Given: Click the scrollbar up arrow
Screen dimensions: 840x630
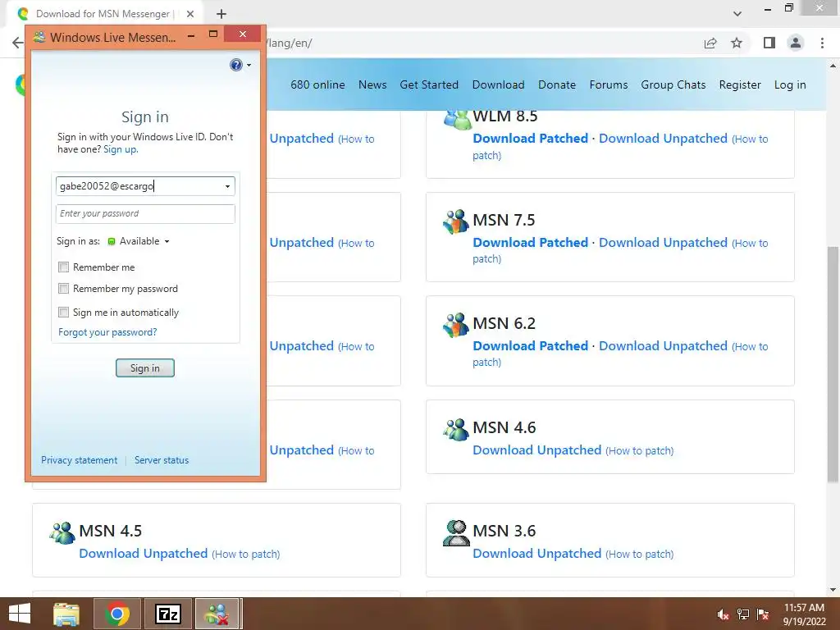Looking at the screenshot, I should (833, 66).
